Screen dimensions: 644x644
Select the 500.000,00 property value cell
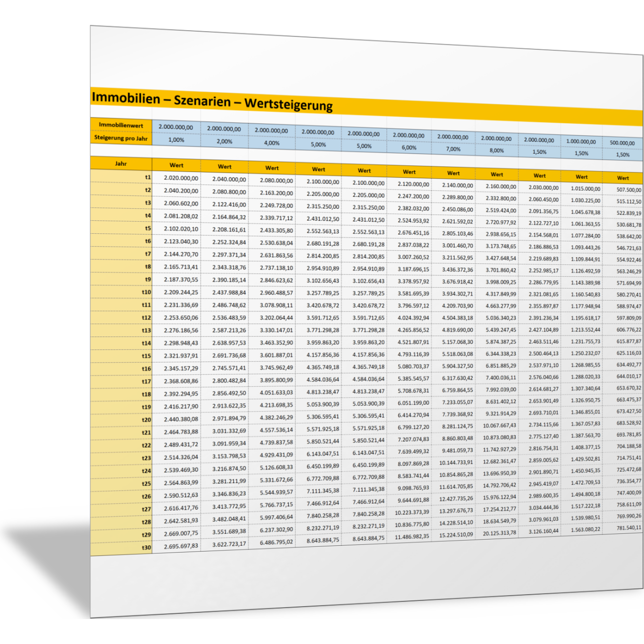tap(622, 143)
